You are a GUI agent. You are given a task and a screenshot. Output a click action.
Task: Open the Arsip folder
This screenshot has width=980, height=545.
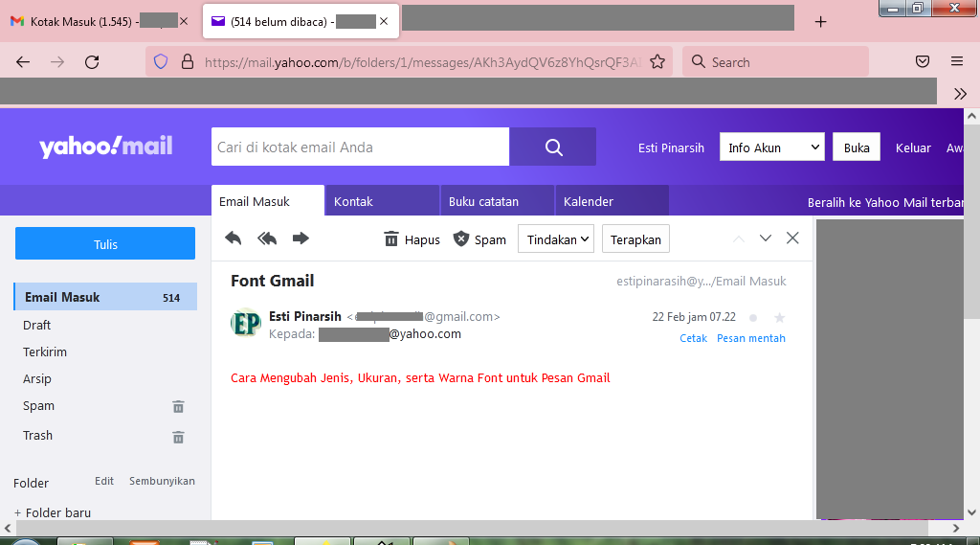pyautogui.click(x=37, y=378)
